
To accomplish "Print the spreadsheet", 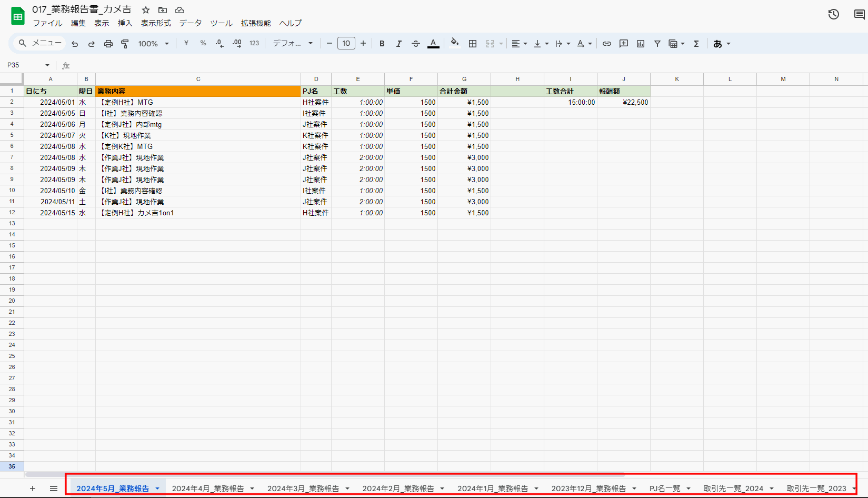I will (108, 44).
